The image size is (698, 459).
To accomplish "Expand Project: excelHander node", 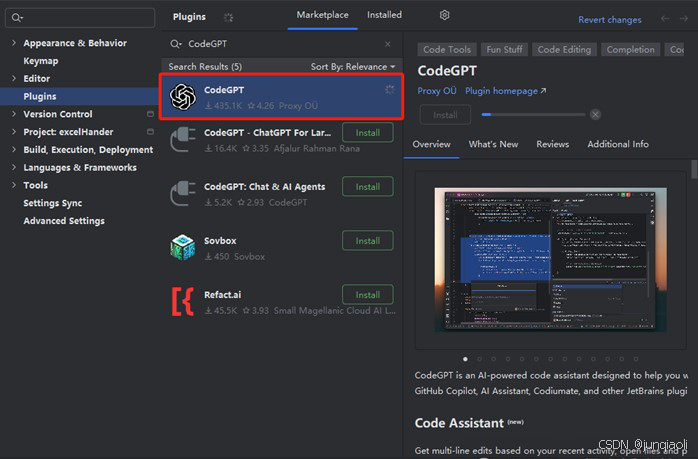I will tap(14, 132).
